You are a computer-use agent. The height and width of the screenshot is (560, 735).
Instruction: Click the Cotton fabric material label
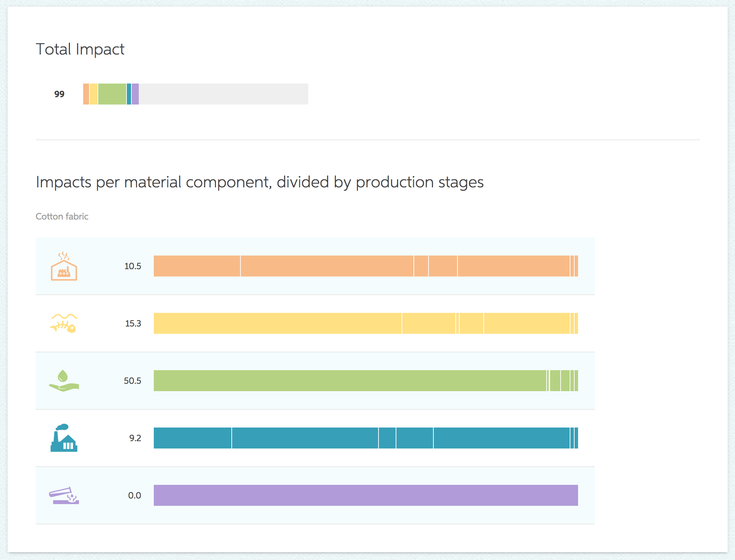(x=62, y=216)
